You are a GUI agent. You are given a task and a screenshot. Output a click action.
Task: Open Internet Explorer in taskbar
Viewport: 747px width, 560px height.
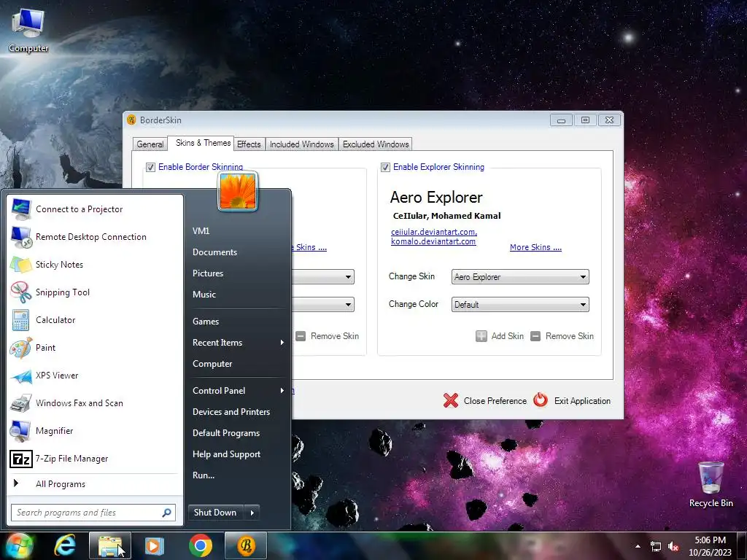pos(65,545)
